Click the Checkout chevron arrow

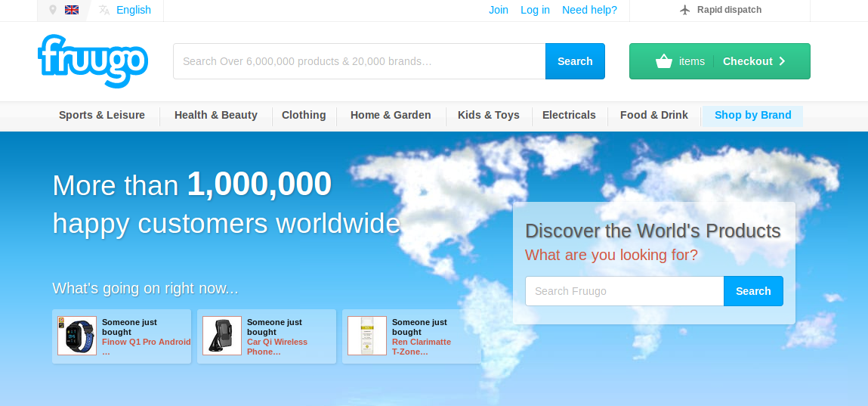pos(782,61)
